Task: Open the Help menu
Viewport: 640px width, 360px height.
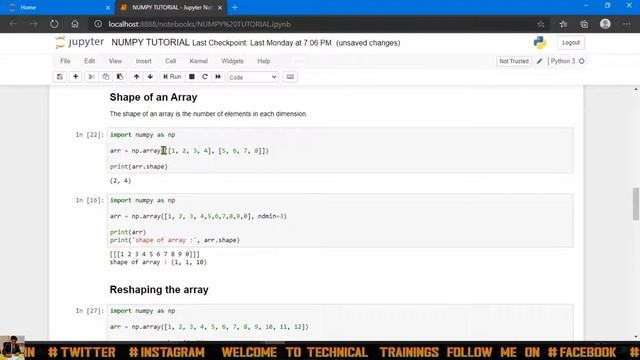Action: click(264, 61)
